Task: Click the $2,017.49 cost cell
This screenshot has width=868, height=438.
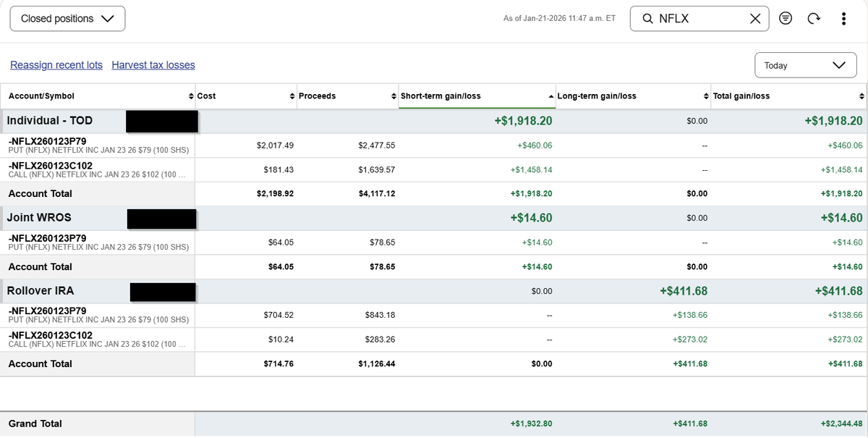Action: point(275,146)
